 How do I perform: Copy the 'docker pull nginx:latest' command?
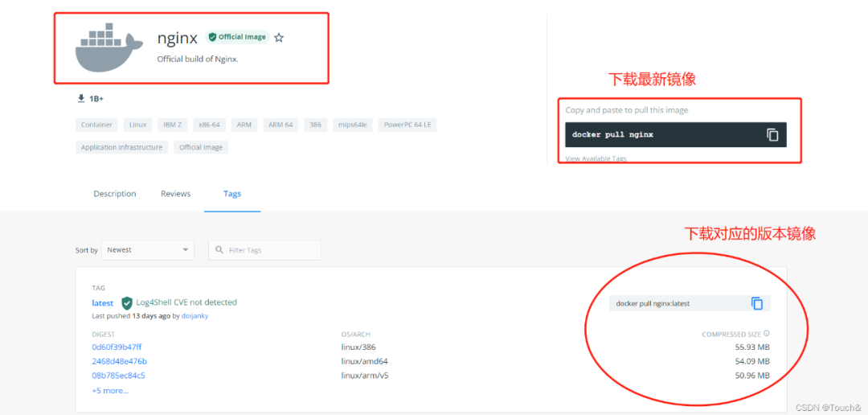757,303
